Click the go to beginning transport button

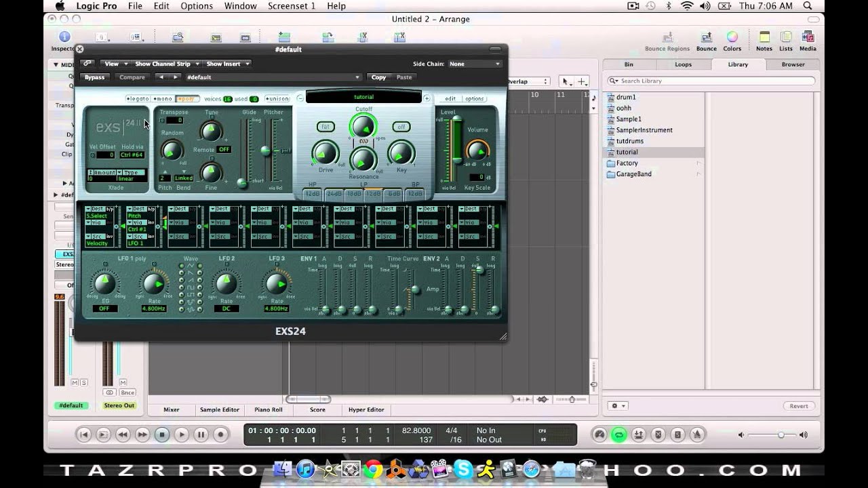(83, 435)
